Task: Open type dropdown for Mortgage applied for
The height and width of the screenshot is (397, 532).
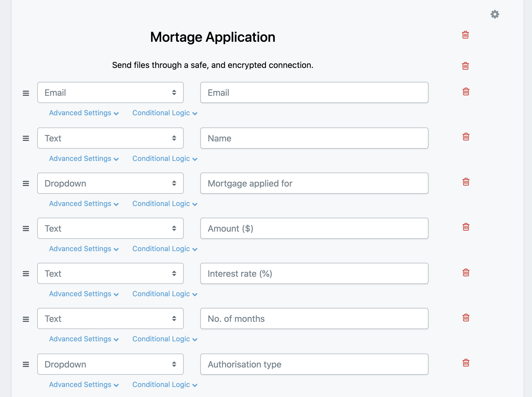Action: (110, 183)
